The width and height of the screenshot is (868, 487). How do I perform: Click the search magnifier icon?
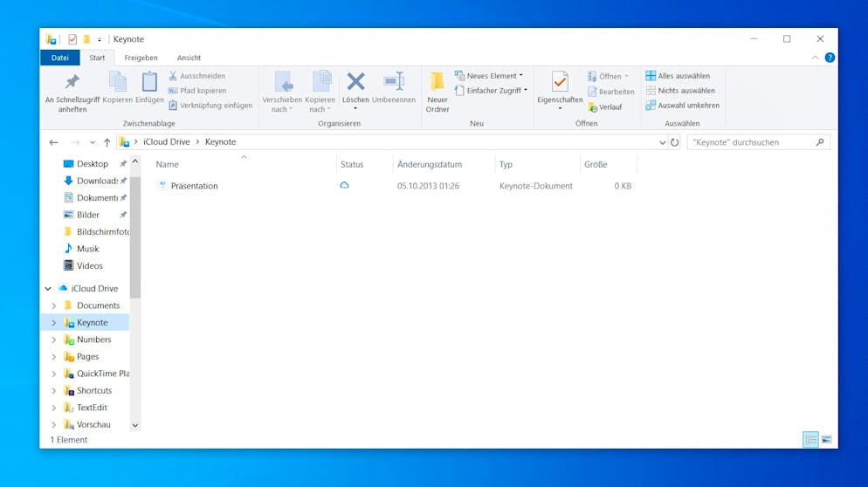(x=820, y=142)
